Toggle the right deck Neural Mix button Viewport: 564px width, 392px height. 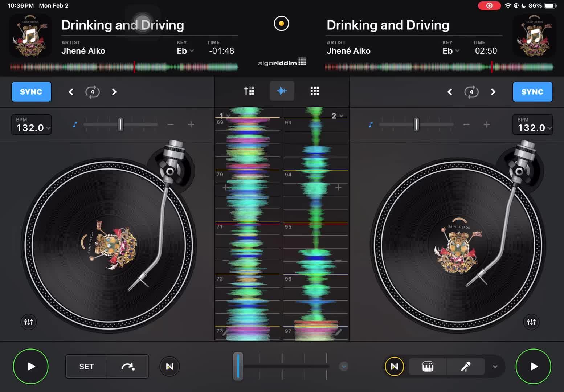point(394,367)
